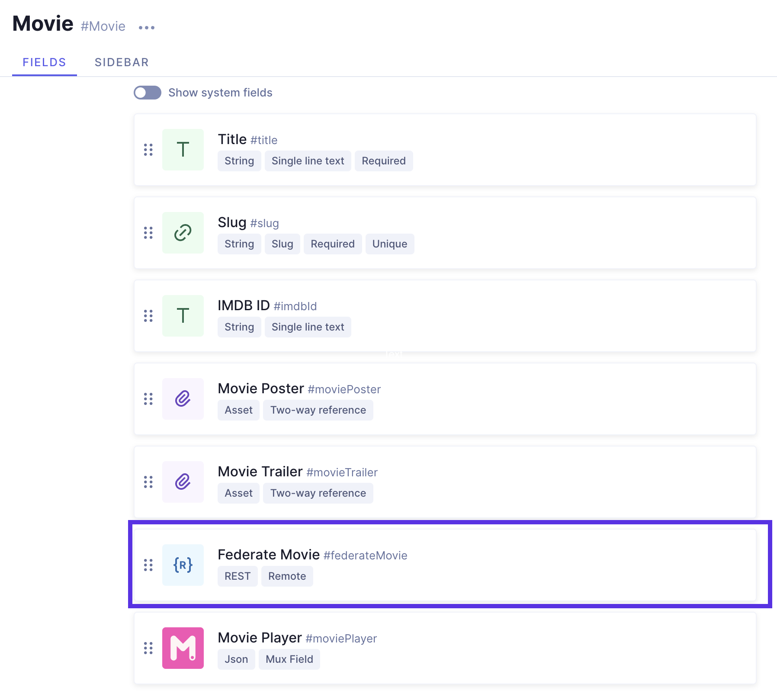
Task: Grab the Title field drag handle
Action: tap(148, 150)
